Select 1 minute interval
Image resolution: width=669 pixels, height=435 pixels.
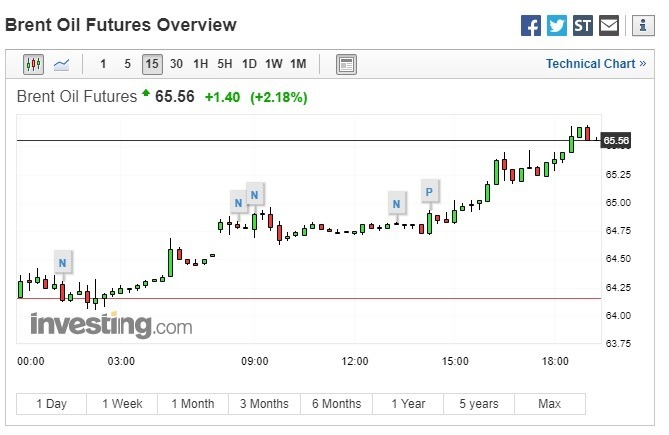tap(103, 64)
